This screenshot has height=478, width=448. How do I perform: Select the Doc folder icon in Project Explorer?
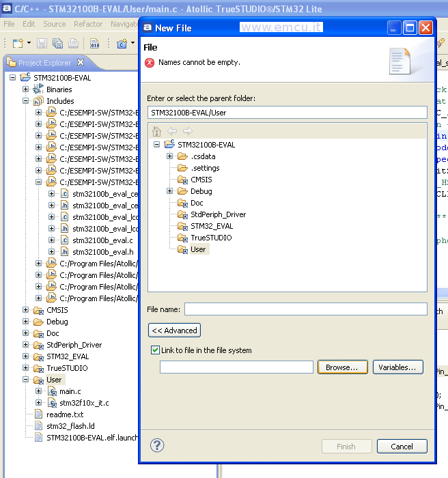pyautogui.click(x=38, y=333)
